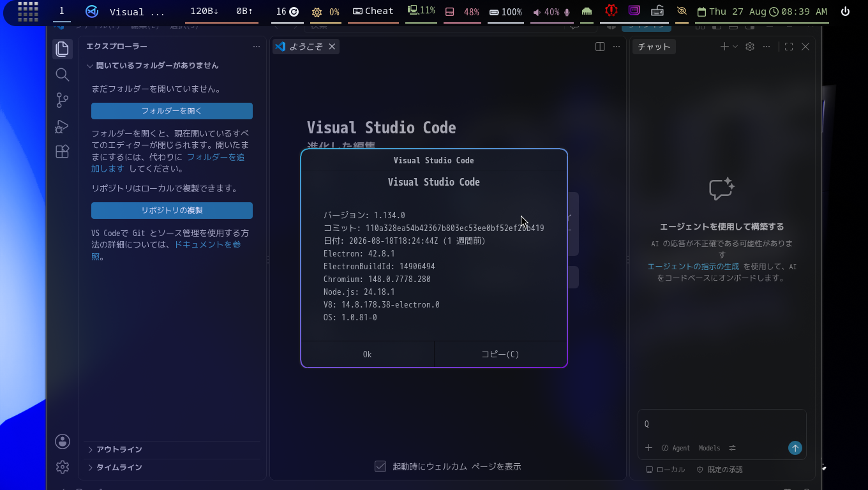868x490 pixels.
Task: Click the バージョン: 1.134.0 line in the dialog
Action: (x=364, y=215)
